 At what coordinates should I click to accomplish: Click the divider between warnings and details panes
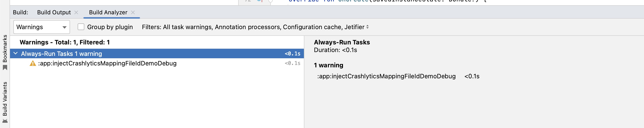(x=304, y=83)
